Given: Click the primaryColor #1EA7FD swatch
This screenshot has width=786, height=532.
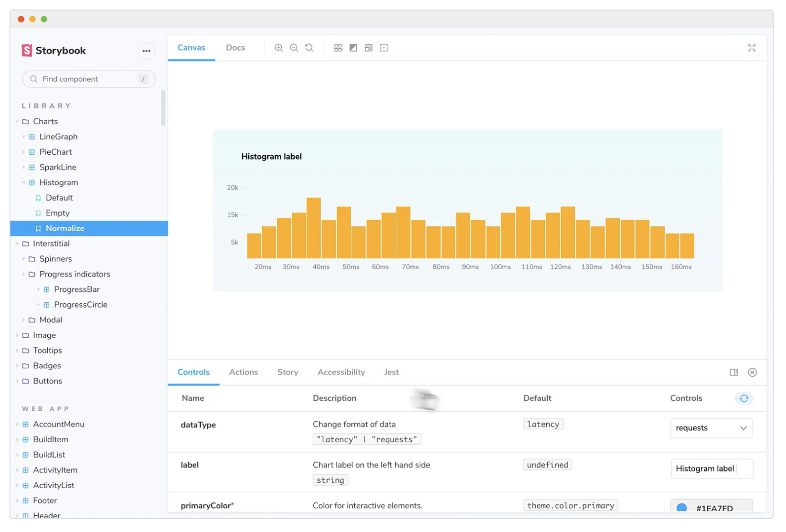Looking at the screenshot, I should [x=681, y=508].
